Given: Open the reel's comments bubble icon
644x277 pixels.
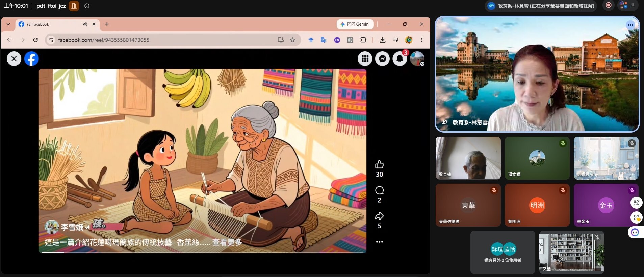Looking at the screenshot, I should tap(379, 190).
